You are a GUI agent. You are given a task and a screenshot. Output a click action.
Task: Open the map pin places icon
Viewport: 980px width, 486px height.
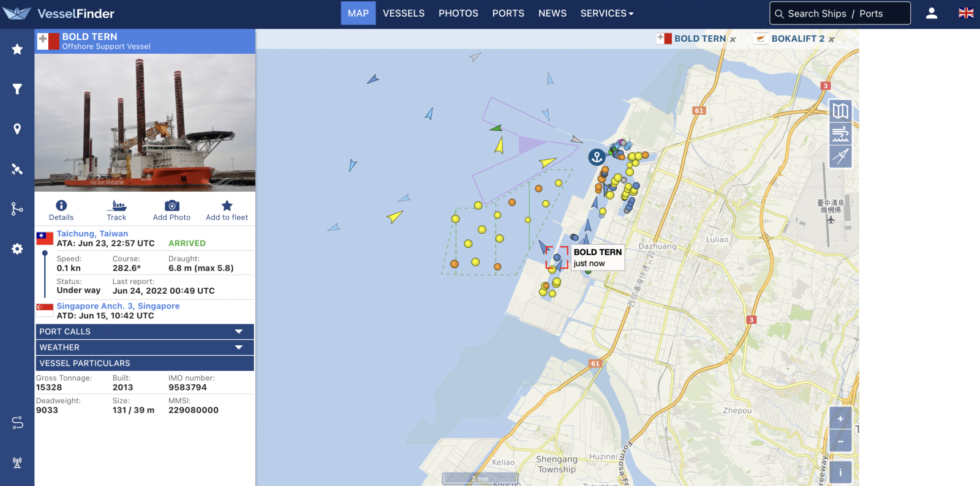(x=17, y=129)
